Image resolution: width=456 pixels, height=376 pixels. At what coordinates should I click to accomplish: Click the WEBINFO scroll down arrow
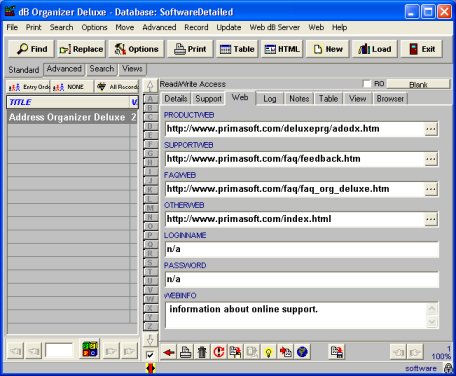point(432,322)
